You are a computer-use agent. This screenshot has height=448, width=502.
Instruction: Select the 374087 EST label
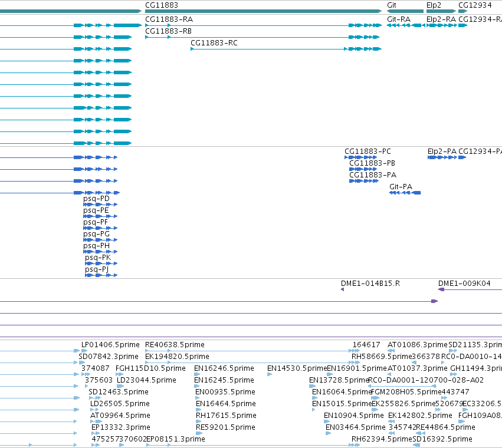click(x=96, y=368)
